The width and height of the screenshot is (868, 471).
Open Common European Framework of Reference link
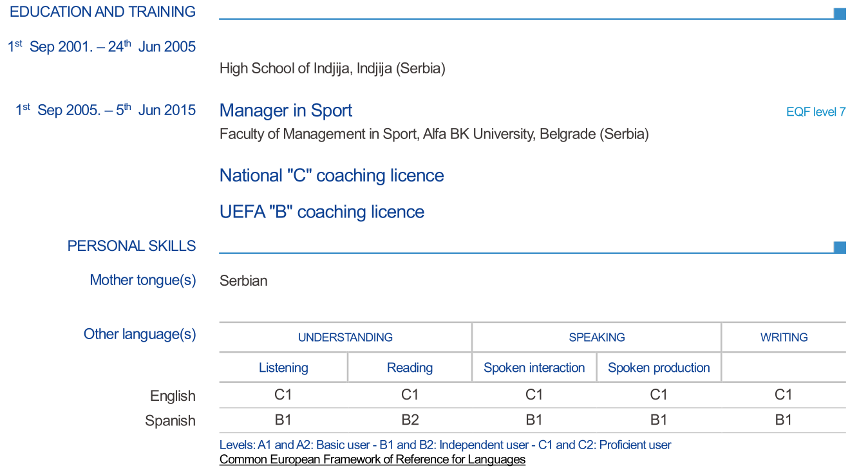point(372,459)
